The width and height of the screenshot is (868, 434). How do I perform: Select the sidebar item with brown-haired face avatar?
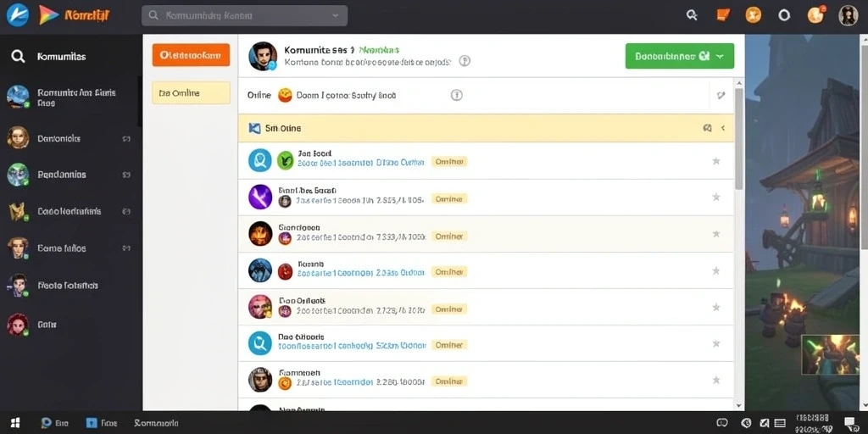tap(71, 248)
